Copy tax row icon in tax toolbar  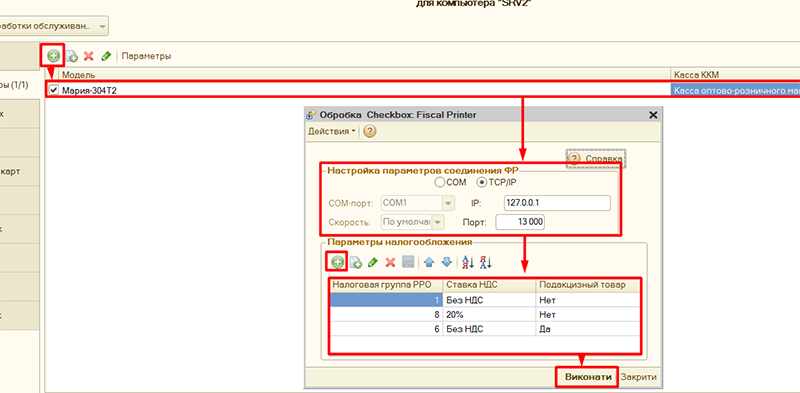click(356, 262)
